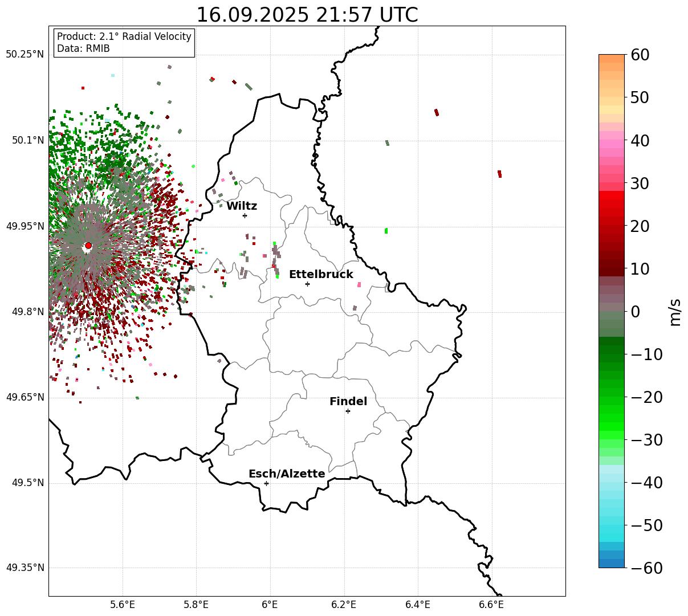
Task: Click the 6.6°E longitude label
Action: coord(491,605)
